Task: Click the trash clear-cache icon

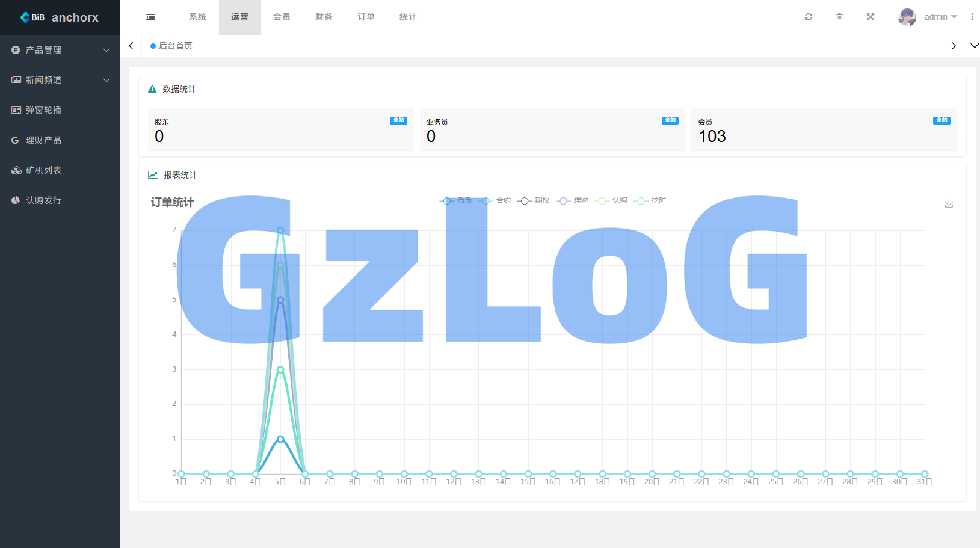Action: 839,17
